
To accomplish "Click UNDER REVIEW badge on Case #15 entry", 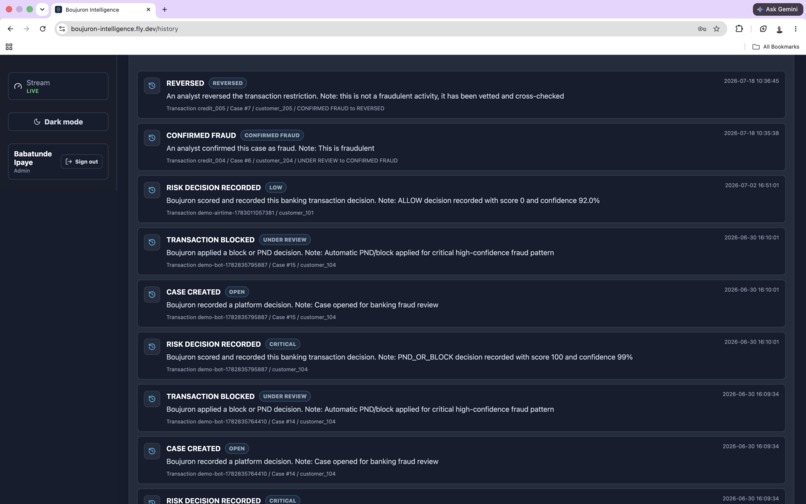I will click(285, 240).
